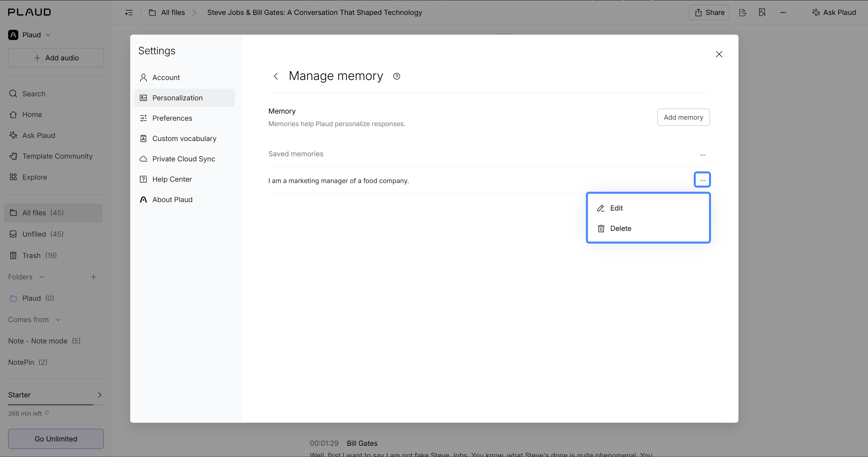Click the marketing manager memory options
The height and width of the screenshot is (457, 868).
[703, 180]
